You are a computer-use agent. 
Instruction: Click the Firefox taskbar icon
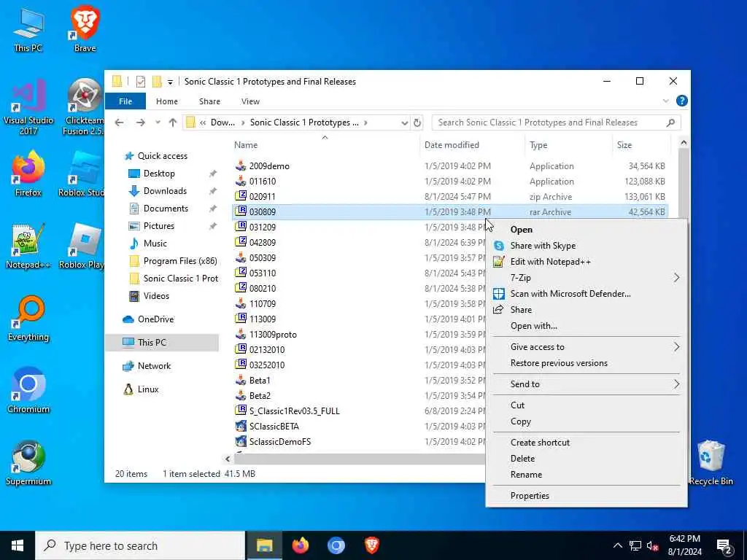[300, 545]
